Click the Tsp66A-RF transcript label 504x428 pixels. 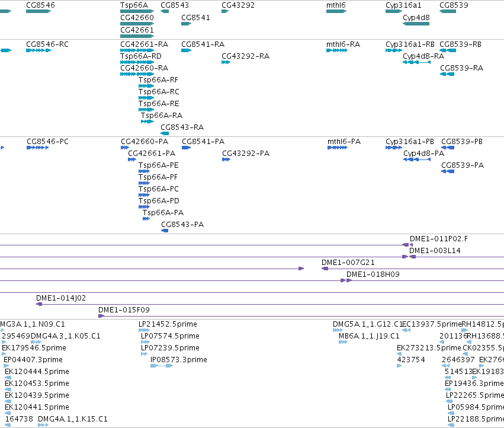(x=158, y=80)
